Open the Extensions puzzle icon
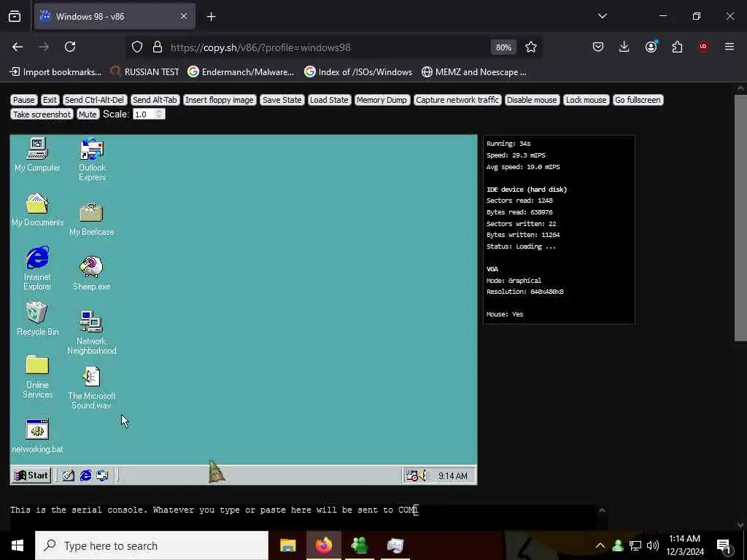The height and width of the screenshot is (560, 747). tap(677, 47)
